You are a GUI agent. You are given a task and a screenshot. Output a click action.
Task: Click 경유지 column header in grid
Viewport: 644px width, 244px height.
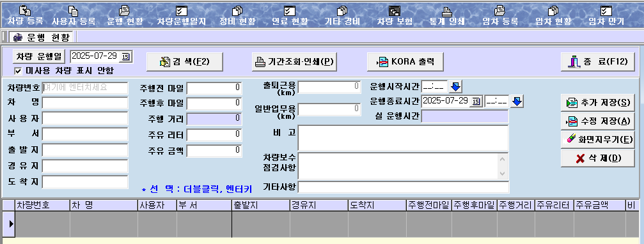pyautogui.click(x=319, y=206)
